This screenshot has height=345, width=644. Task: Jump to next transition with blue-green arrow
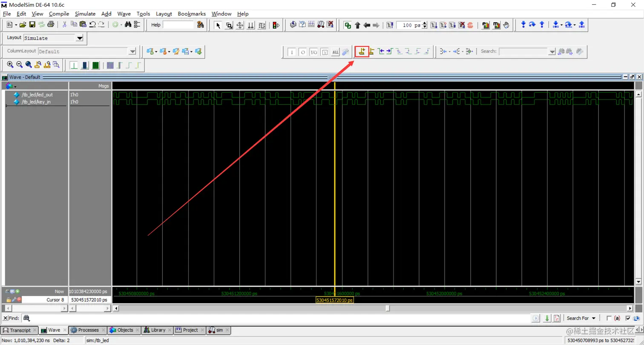coord(389,51)
